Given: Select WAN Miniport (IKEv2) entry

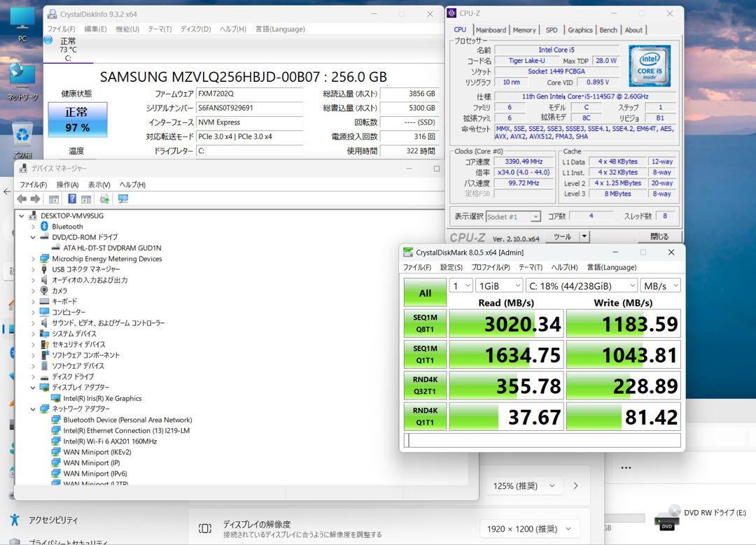Looking at the screenshot, I should tap(97, 452).
